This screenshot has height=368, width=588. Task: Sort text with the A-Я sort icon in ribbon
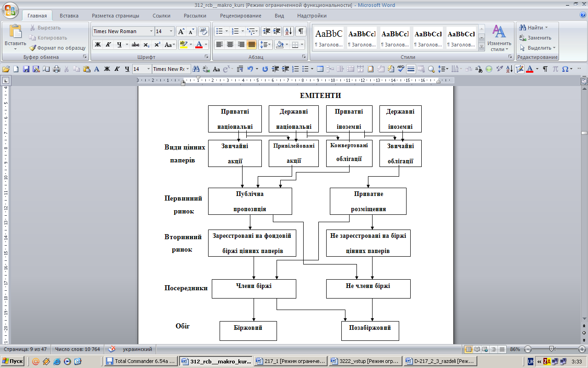(288, 31)
